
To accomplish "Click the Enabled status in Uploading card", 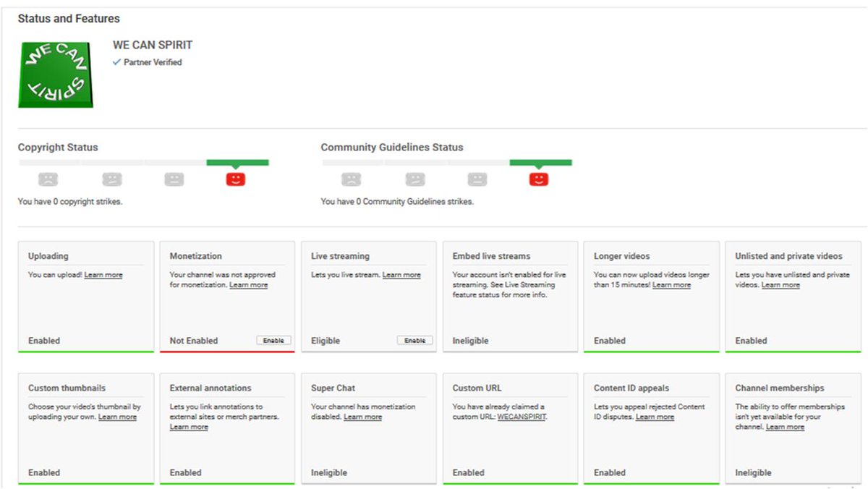I will [44, 341].
